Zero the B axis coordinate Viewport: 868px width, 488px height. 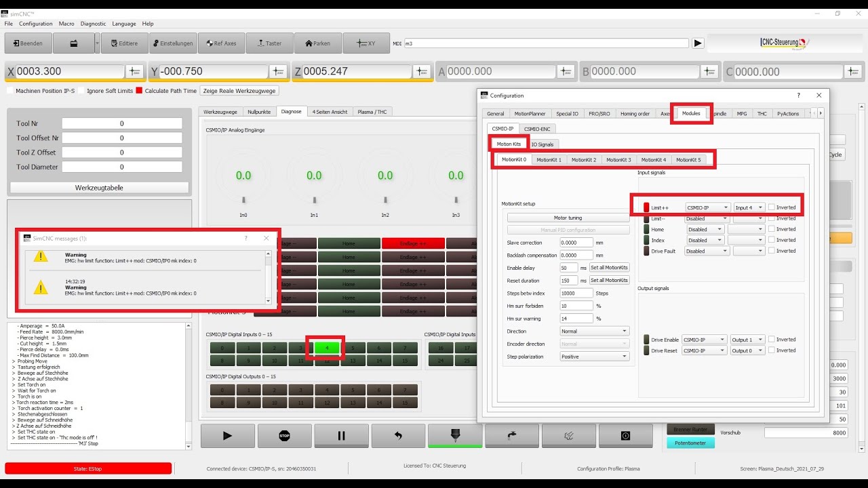pyautogui.click(x=709, y=71)
